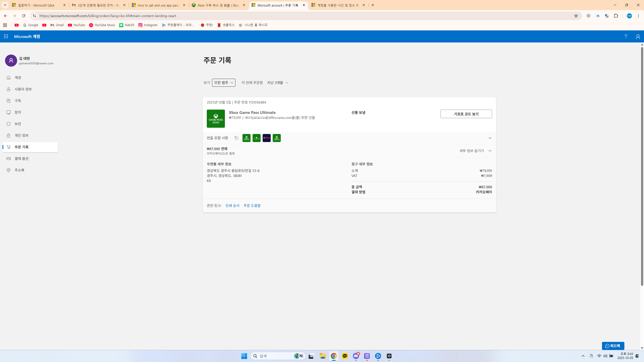Open the Chrome three-dot menu
Image resolution: width=644 pixels, height=362 pixels.
pyautogui.click(x=638, y=16)
